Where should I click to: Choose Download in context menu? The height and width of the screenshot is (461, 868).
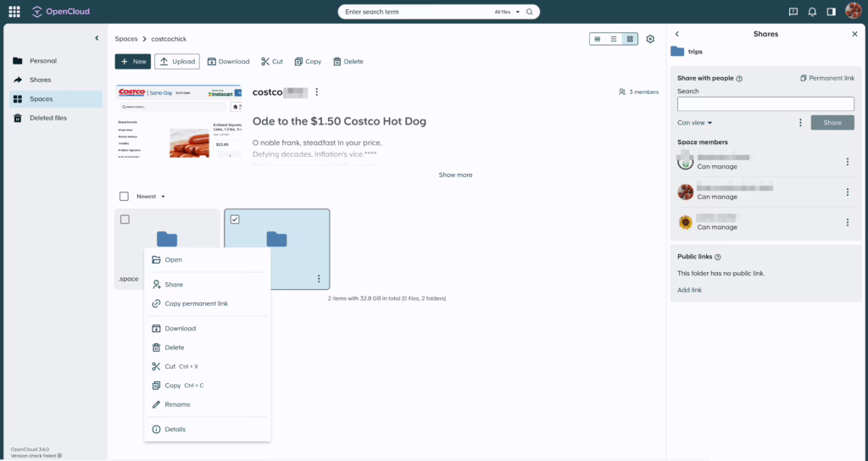[x=208, y=329]
